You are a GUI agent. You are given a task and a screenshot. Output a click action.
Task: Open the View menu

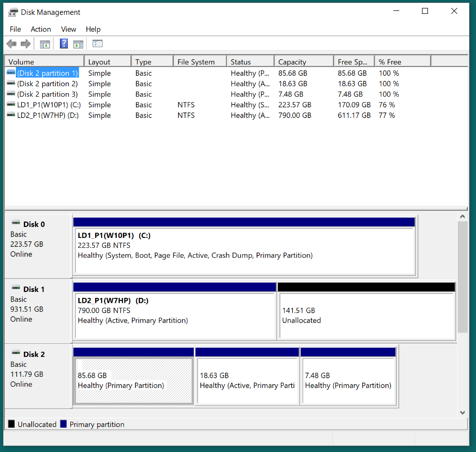[68, 29]
